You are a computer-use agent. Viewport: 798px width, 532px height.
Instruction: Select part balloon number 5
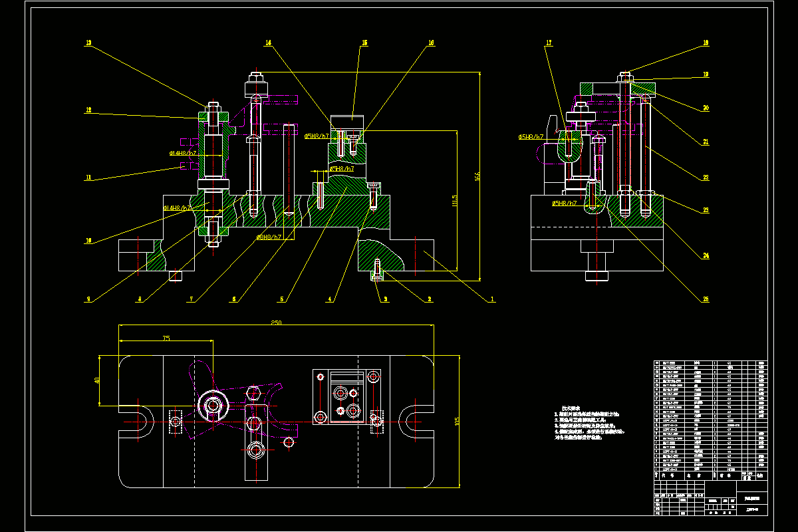click(281, 299)
